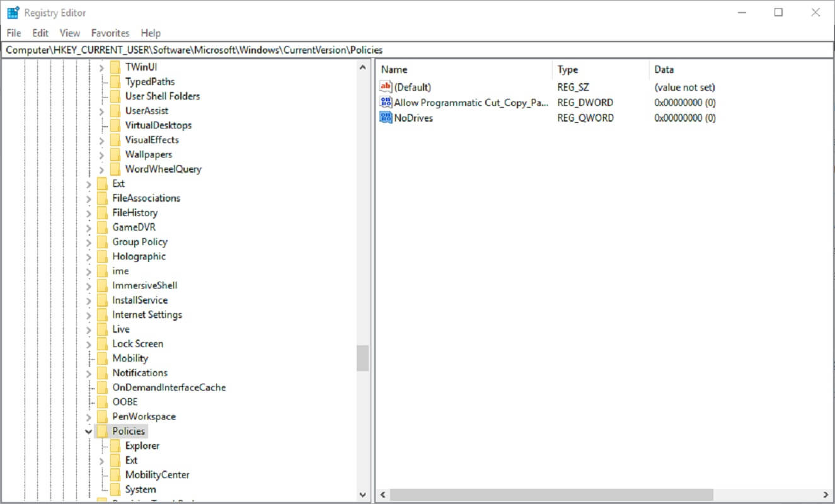Expand the Live key
The width and height of the screenshot is (835, 504).
tap(89, 329)
